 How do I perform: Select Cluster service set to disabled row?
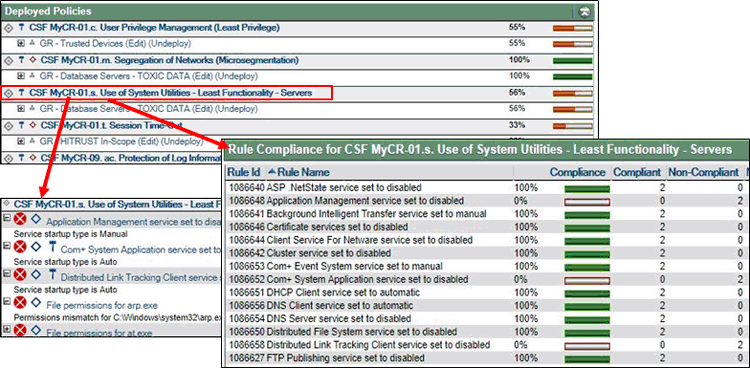tap(486, 253)
